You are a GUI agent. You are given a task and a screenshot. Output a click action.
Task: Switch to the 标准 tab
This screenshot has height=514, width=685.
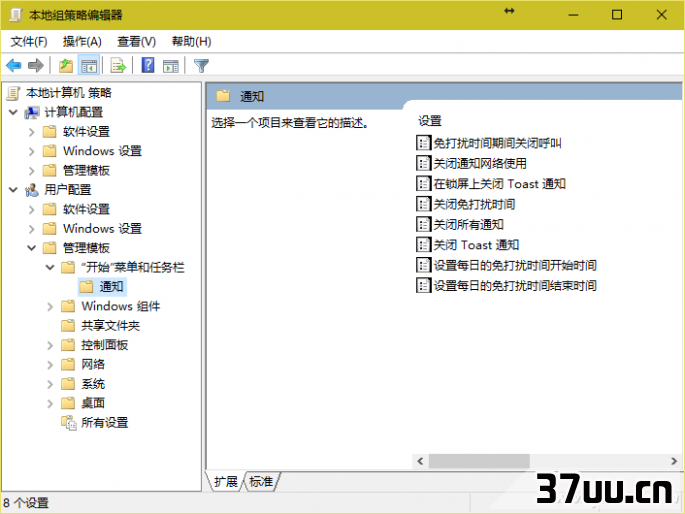[x=261, y=482]
